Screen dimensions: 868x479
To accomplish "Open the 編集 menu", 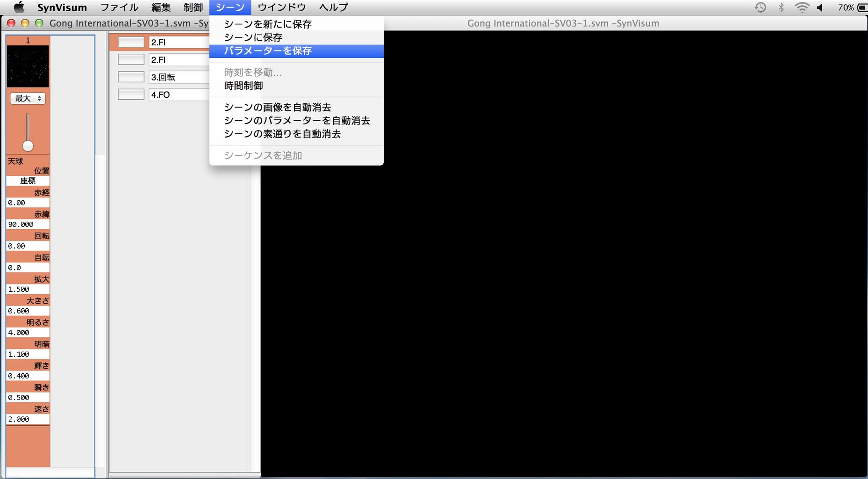I will [161, 7].
